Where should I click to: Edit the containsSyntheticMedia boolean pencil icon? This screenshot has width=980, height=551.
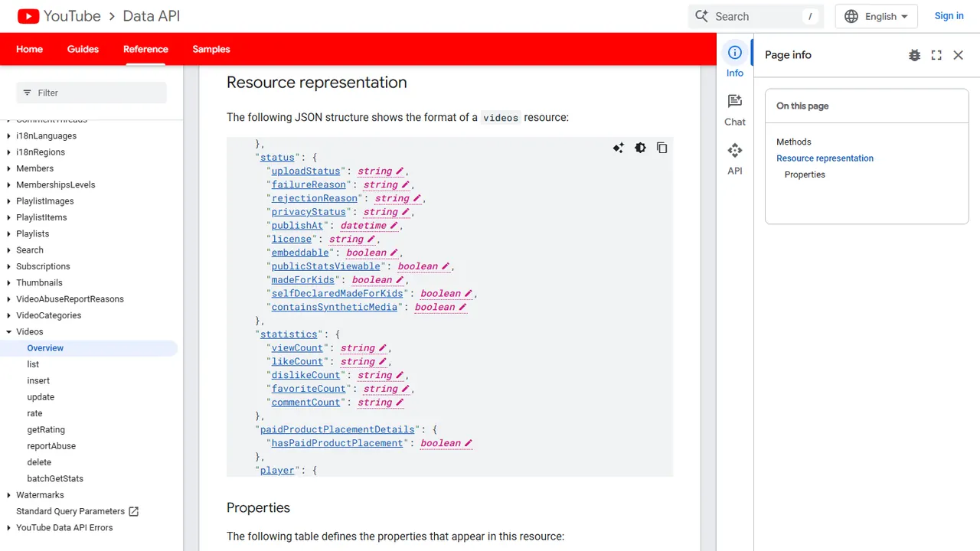462,307
